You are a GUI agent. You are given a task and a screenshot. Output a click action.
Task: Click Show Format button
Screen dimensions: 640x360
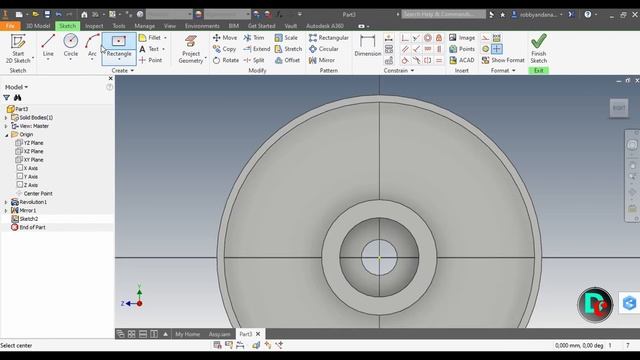(503, 60)
